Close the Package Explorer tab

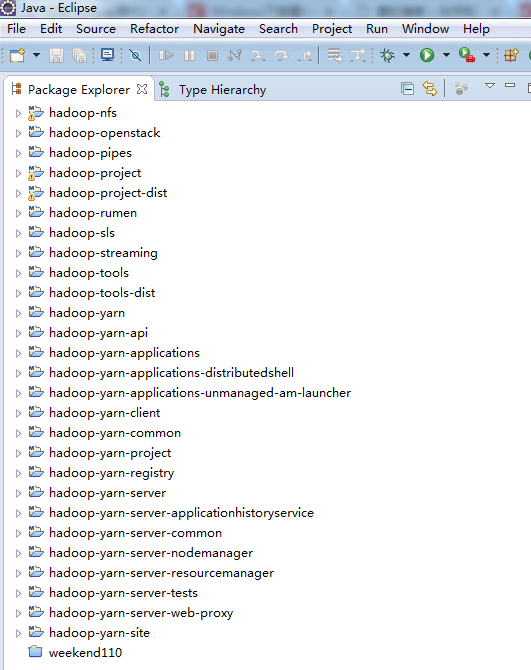[x=142, y=89]
